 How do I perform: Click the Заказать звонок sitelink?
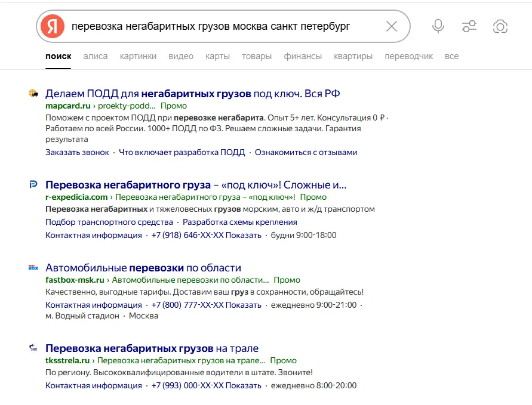point(77,153)
